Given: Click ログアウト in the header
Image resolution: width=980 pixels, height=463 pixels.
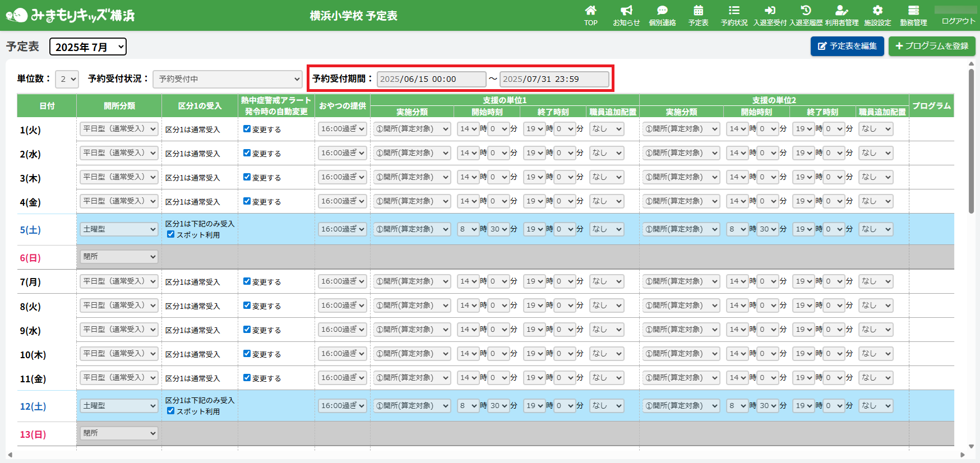Looking at the screenshot, I should (958, 21).
